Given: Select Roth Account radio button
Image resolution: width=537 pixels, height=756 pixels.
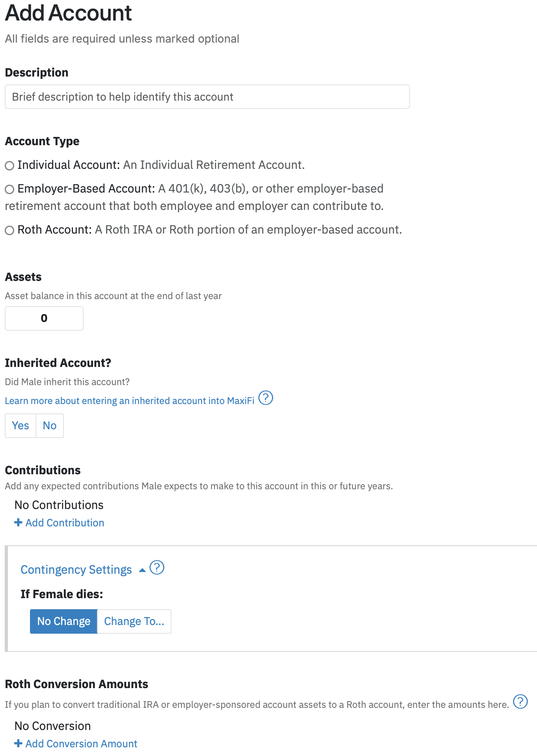Looking at the screenshot, I should tap(9, 230).
